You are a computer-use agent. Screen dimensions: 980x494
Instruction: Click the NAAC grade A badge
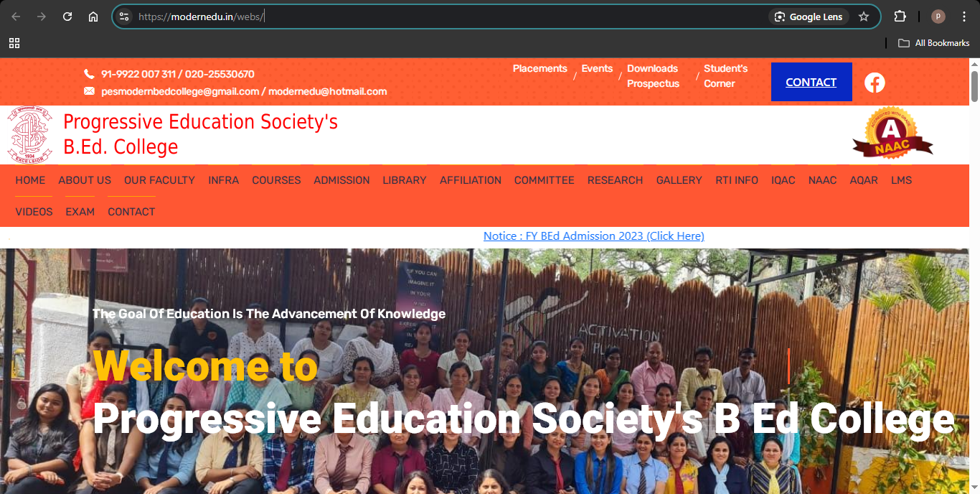pos(892,133)
